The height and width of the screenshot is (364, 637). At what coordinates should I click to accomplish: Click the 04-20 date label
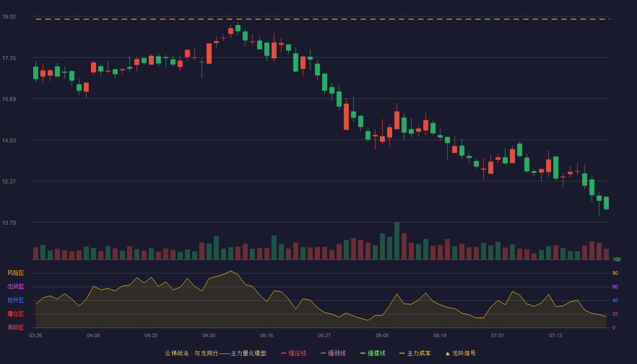(x=151, y=335)
